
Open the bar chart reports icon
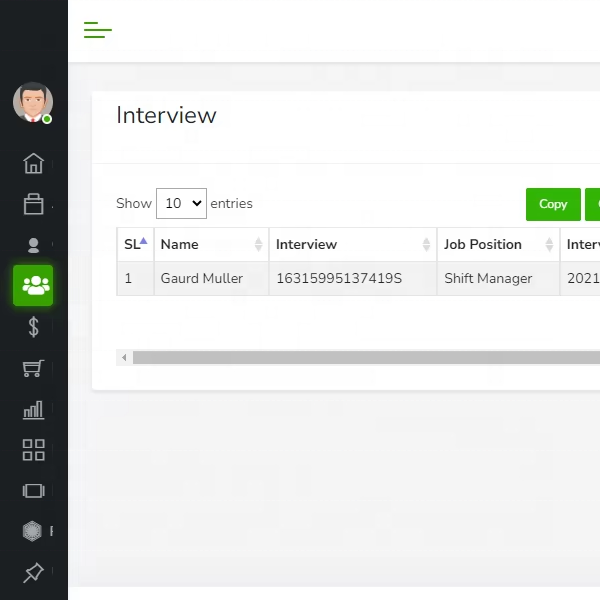tap(34, 409)
